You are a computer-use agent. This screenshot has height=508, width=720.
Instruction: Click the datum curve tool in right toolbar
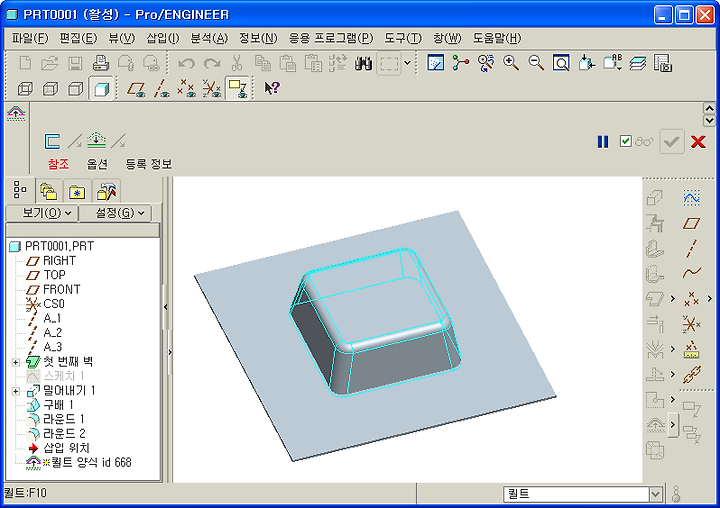[x=691, y=273]
